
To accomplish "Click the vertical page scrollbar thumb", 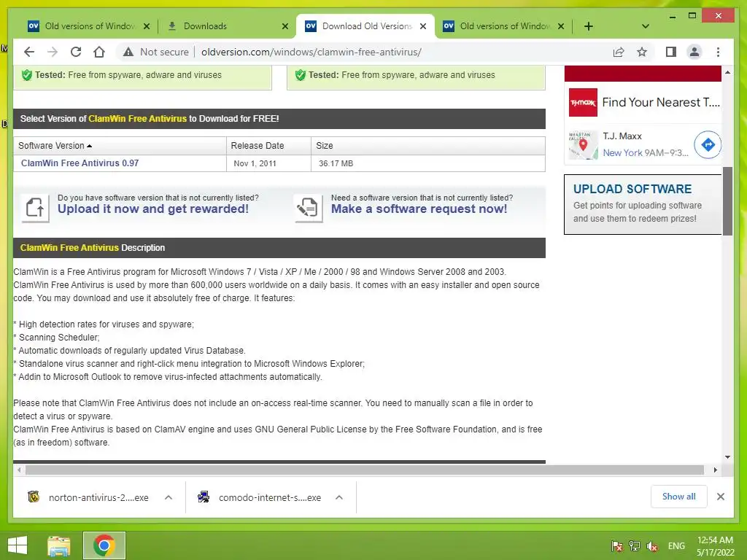I will click(x=727, y=201).
